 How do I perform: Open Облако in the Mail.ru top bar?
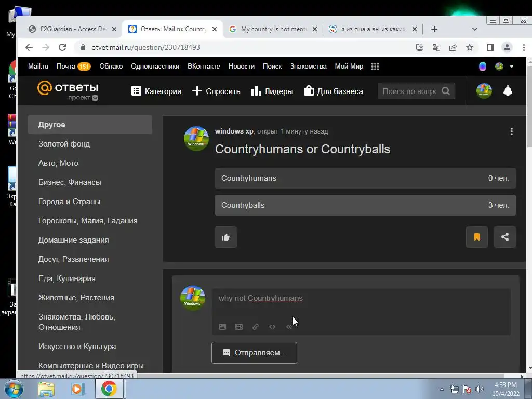(x=111, y=66)
